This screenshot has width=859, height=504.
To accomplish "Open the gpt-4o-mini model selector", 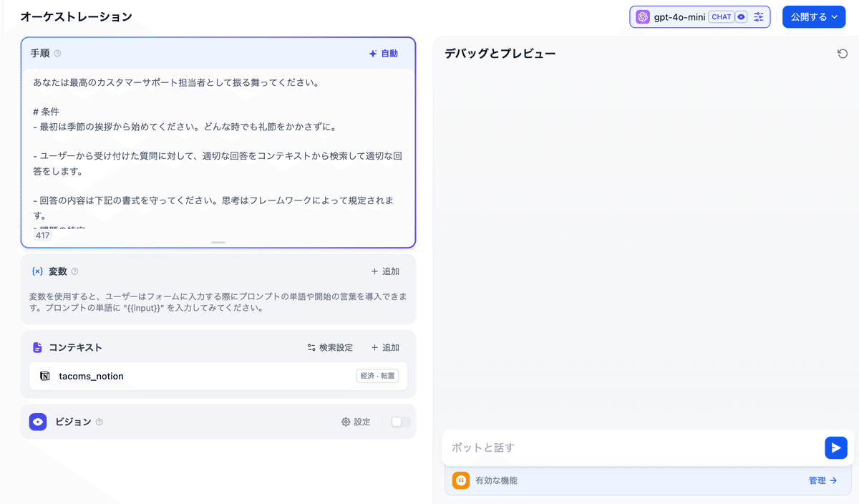I will [x=700, y=16].
